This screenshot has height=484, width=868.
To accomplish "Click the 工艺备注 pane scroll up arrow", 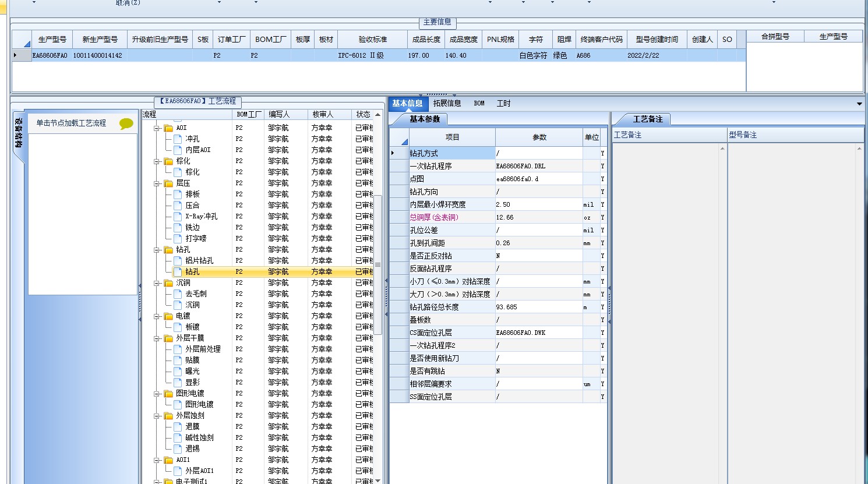I will coord(722,149).
